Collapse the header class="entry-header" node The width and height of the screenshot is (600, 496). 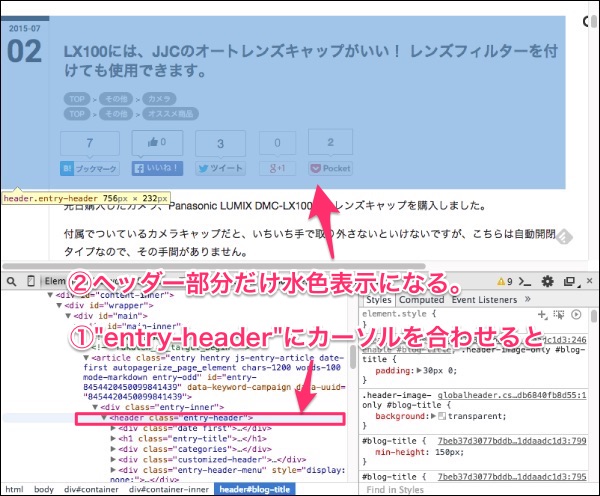coord(104,418)
